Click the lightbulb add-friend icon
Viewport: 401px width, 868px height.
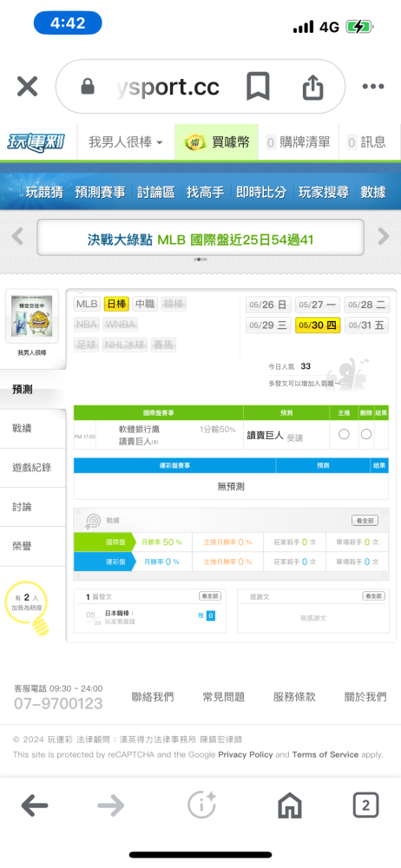click(27, 608)
